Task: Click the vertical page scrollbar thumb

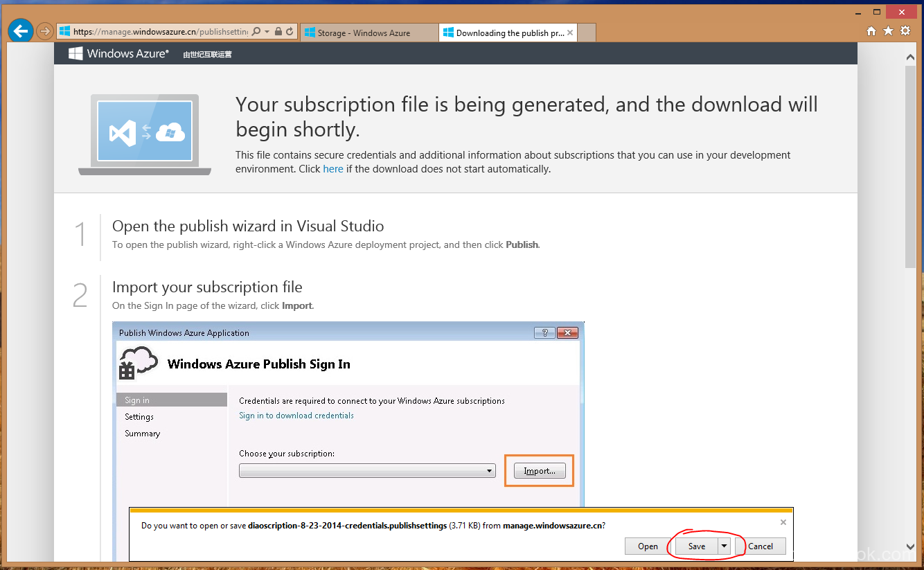Action: (910, 167)
